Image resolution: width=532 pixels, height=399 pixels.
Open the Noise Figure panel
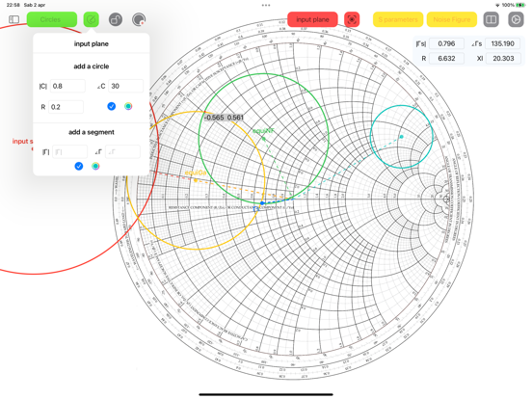pyautogui.click(x=452, y=19)
